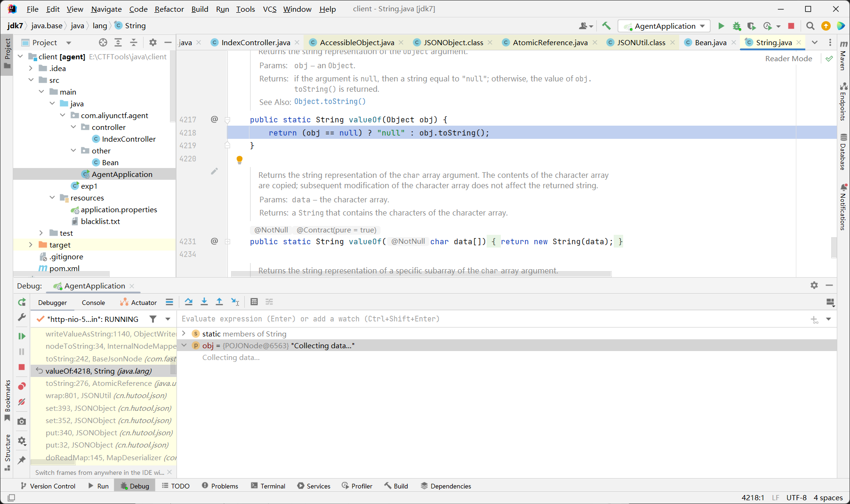Pin tab in debug sidebar
This screenshot has height=504, width=850.
click(x=22, y=460)
